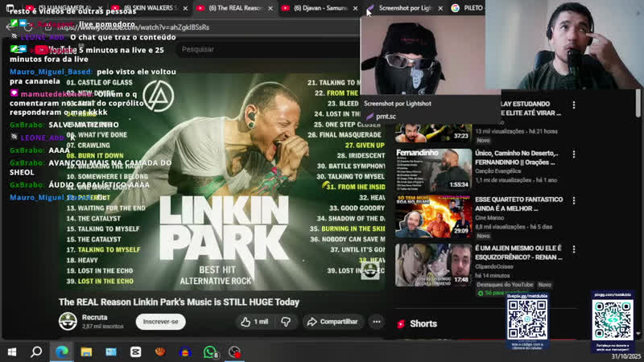Viewport: 644px width, 362px height.
Task: Like the Linkin Park video
Action: [254, 322]
